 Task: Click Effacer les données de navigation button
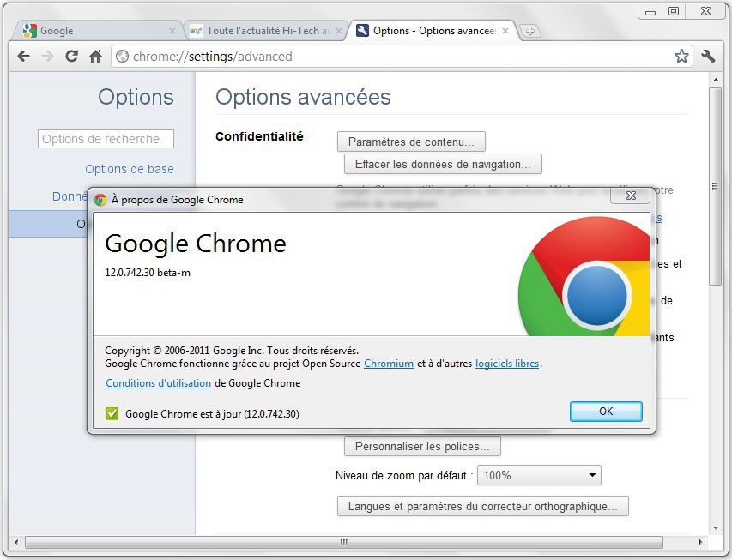[443, 165]
